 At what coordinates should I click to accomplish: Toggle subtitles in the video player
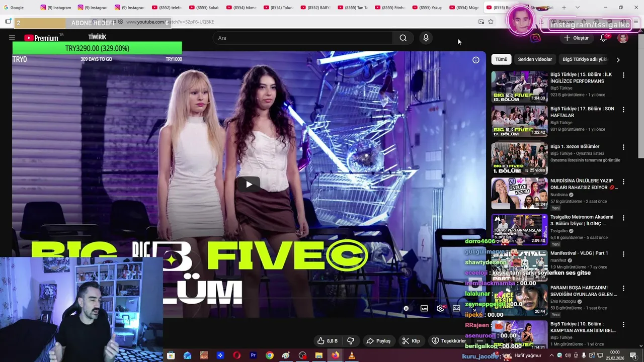(x=424, y=308)
